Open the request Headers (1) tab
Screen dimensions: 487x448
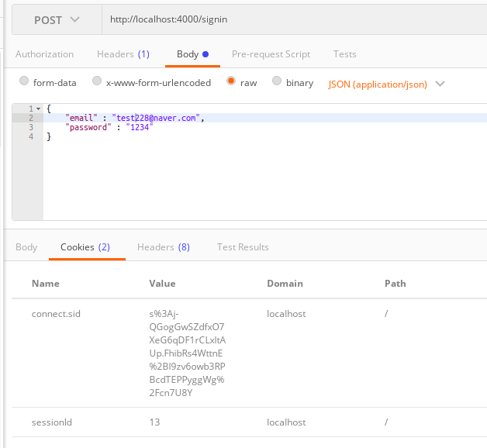click(123, 54)
